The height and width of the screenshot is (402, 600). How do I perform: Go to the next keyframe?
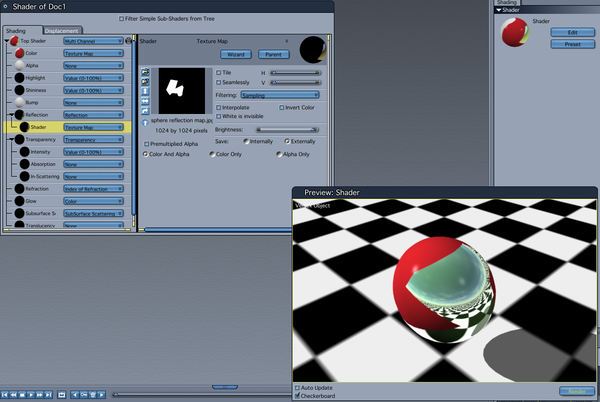[101, 394]
